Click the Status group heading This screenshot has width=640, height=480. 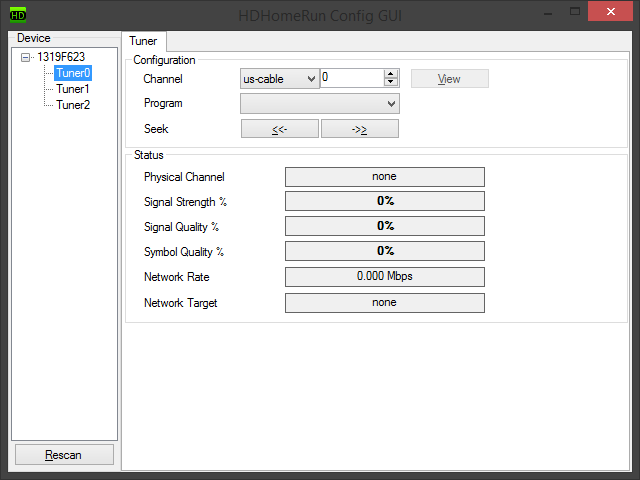click(149, 155)
